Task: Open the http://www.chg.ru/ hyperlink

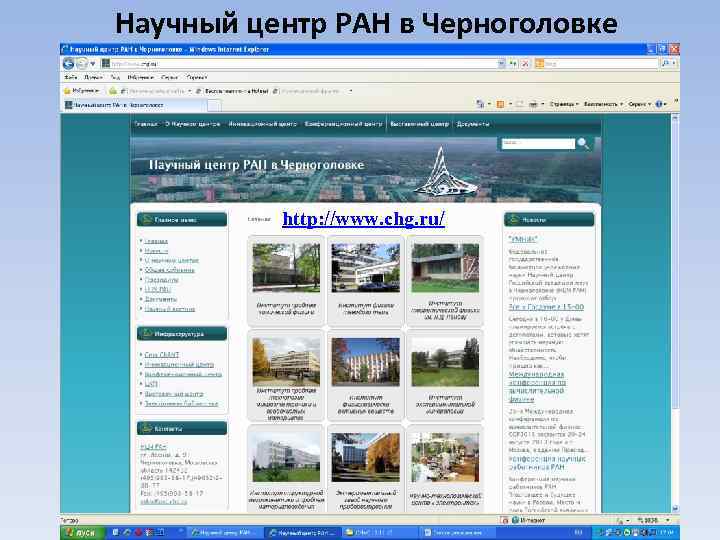Action: pyautogui.click(x=363, y=219)
